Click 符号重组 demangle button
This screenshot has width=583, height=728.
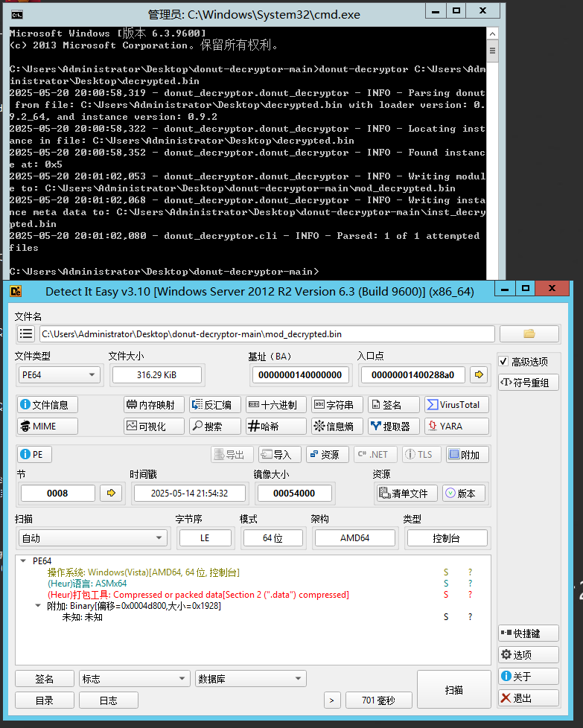tap(528, 383)
